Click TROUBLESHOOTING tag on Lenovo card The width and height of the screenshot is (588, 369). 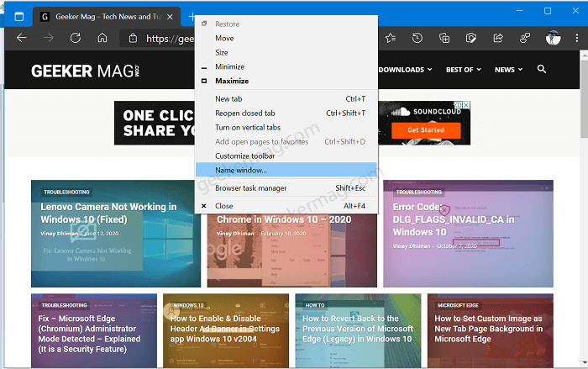pos(66,192)
